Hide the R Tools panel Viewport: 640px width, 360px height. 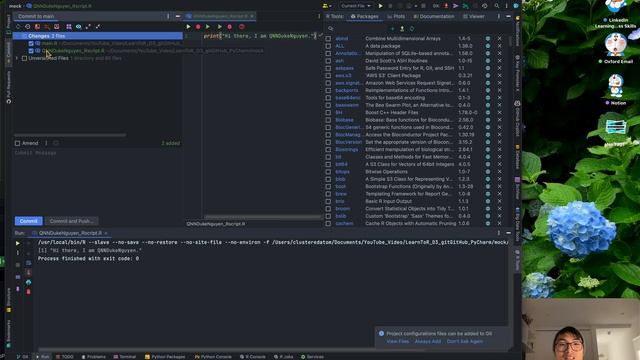click(x=508, y=16)
